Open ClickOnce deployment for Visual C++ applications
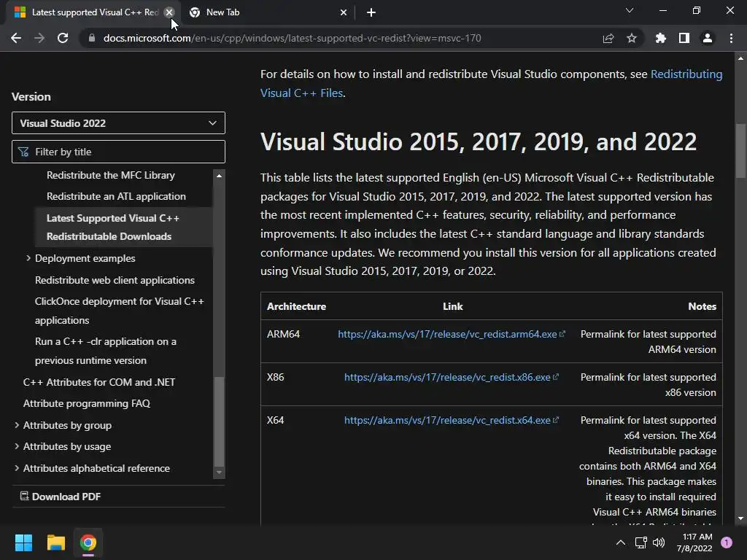The height and width of the screenshot is (560, 747). pyautogui.click(x=119, y=311)
